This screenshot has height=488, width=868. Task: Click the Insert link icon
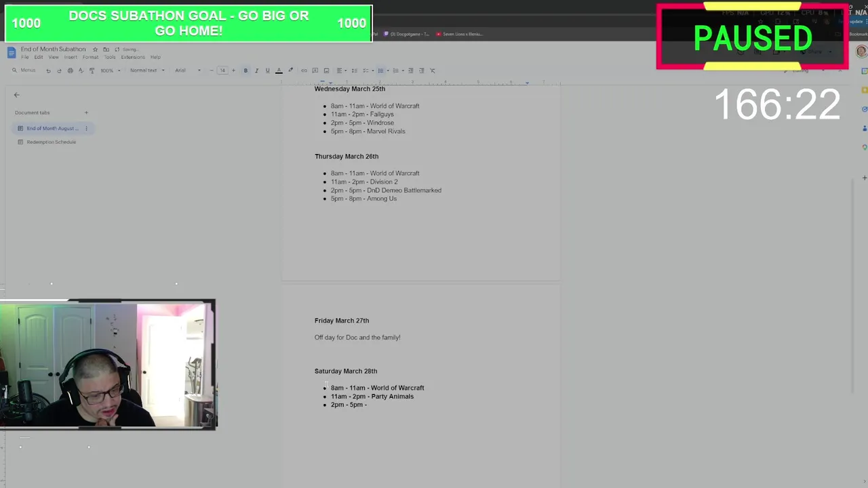304,70
